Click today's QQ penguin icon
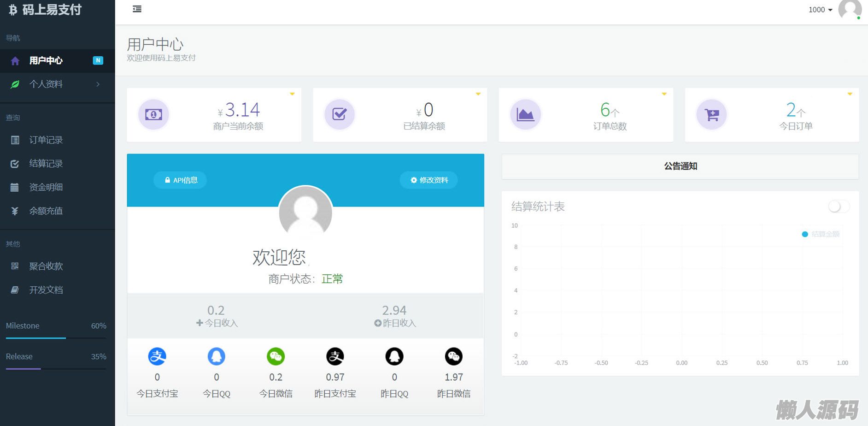Viewport: 868px width, 426px height. [217, 356]
